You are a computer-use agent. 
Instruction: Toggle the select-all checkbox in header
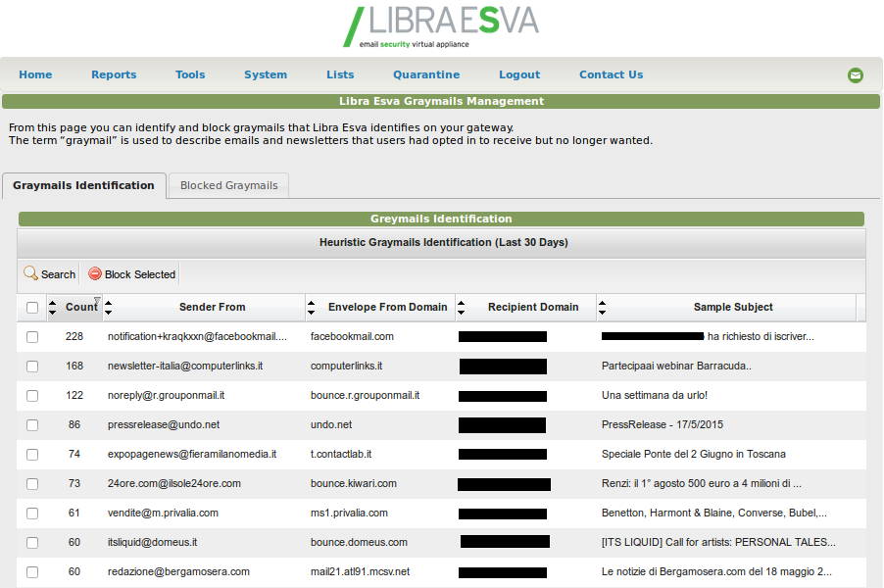click(32, 308)
